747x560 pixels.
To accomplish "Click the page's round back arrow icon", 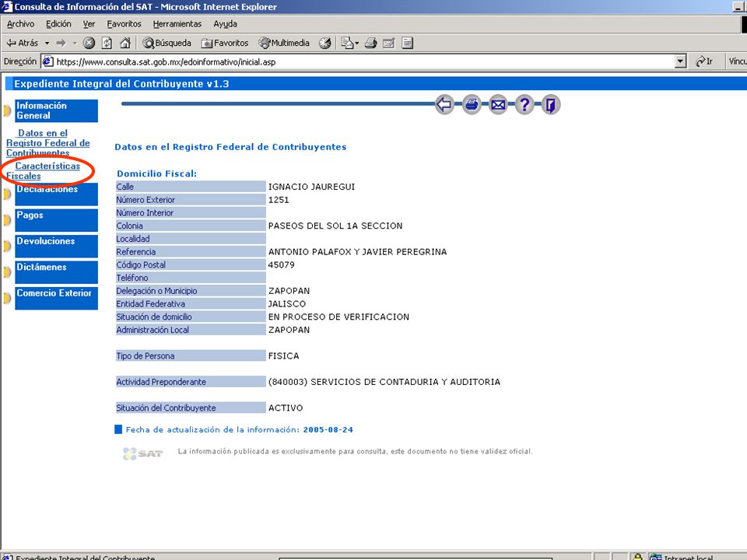I will (x=444, y=104).
